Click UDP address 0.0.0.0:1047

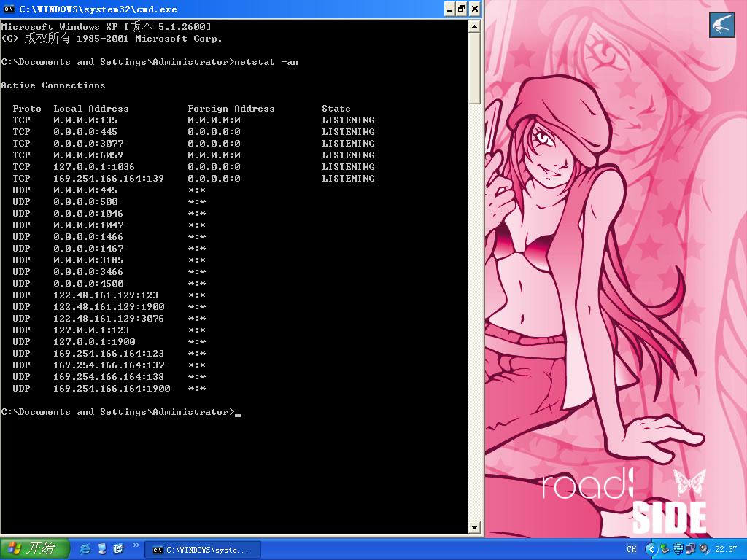[88, 225]
